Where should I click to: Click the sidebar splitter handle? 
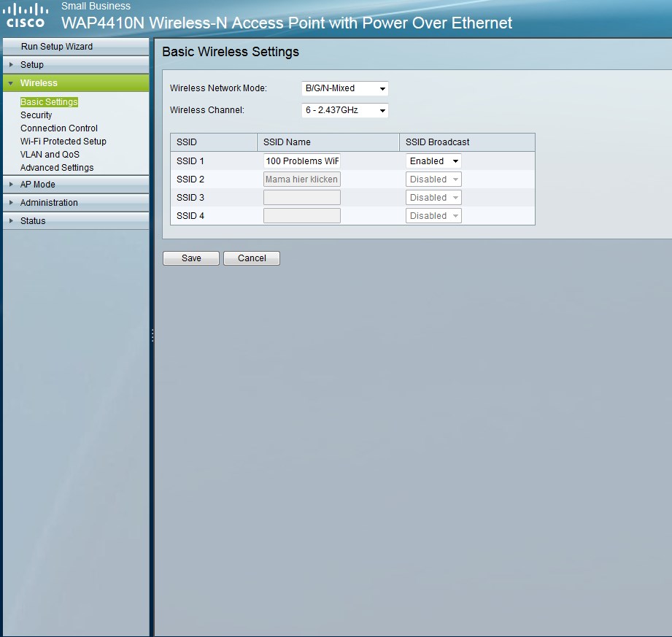click(152, 335)
